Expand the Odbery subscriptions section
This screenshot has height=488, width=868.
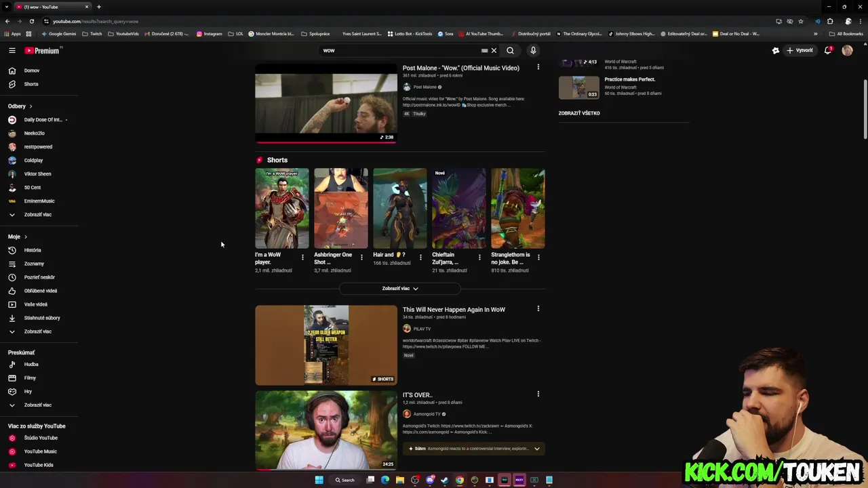[20, 106]
